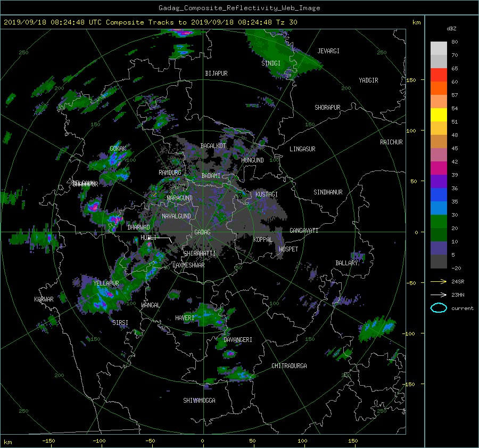Screen dimensions: 479x448
Task: Click the KUSTAGI city label
Action: (267, 194)
